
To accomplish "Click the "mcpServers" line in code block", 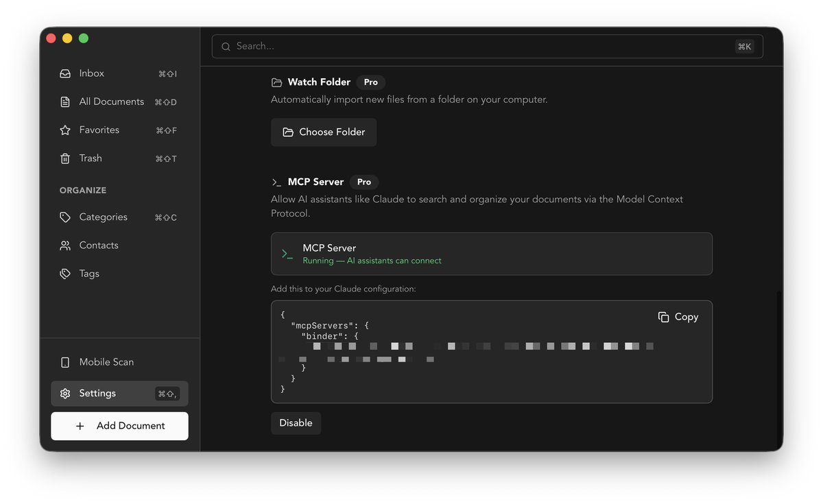I will point(330,326).
